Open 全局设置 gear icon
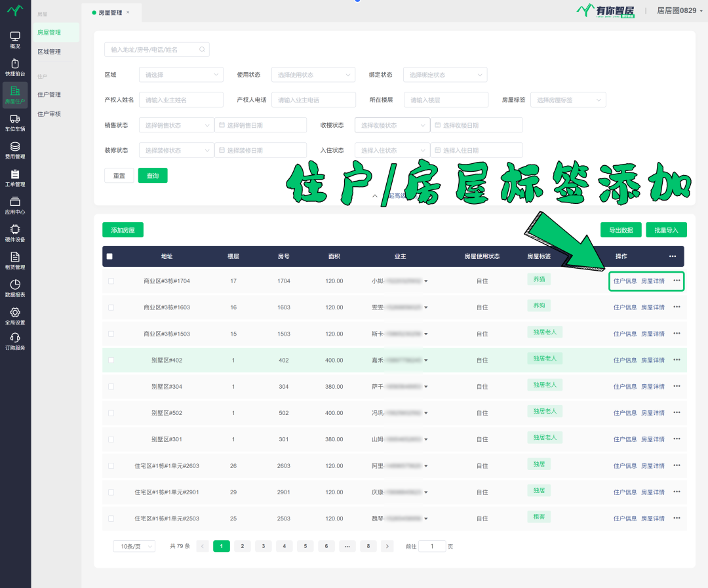708x588 pixels. click(x=15, y=316)
